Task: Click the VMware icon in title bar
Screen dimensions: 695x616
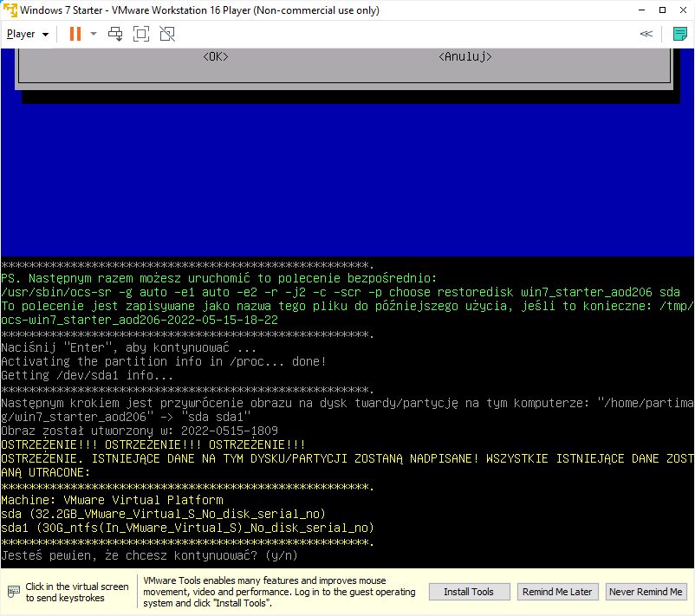Action: pyautogui.click(x=10, y=10)
